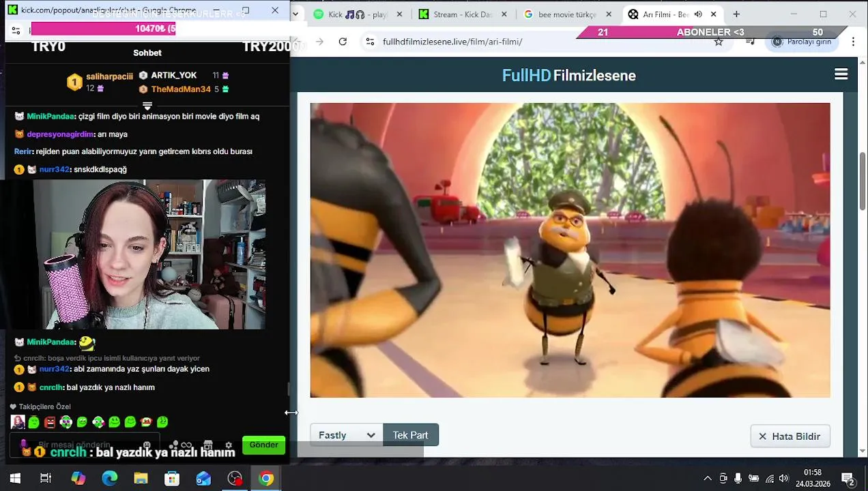Mute the Arı Filmi tab's speaker icon
The height and width of the screenshot is (491, 868).
(x=698, y=14)
